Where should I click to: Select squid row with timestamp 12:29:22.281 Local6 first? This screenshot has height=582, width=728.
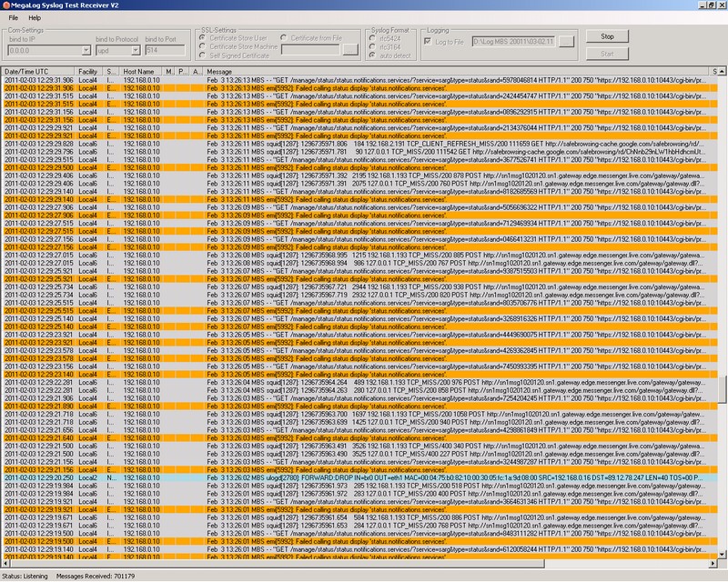tap(359, 383)
